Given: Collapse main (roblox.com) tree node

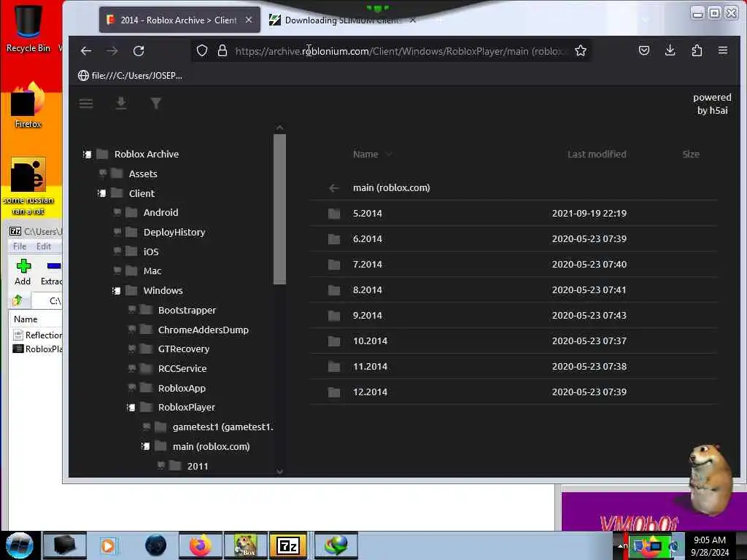Looking at the screenshot, I should pos(146,447).
